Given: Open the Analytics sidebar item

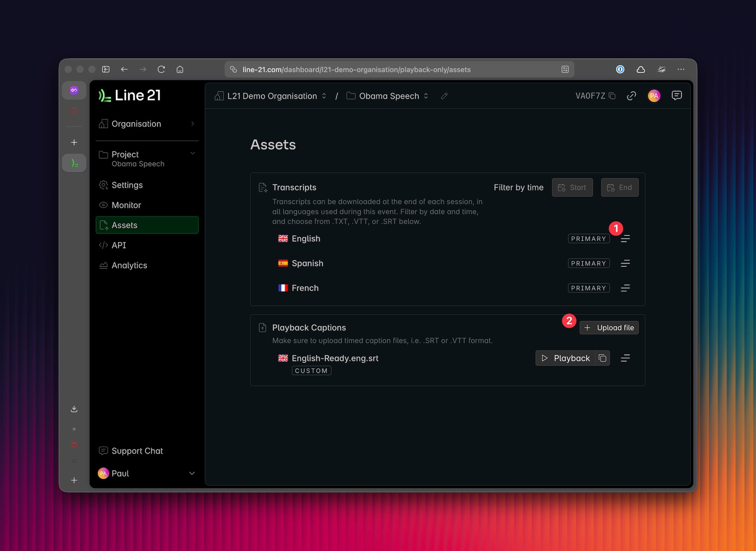Looking at the screenshot, I should click(x=129, y=265).
